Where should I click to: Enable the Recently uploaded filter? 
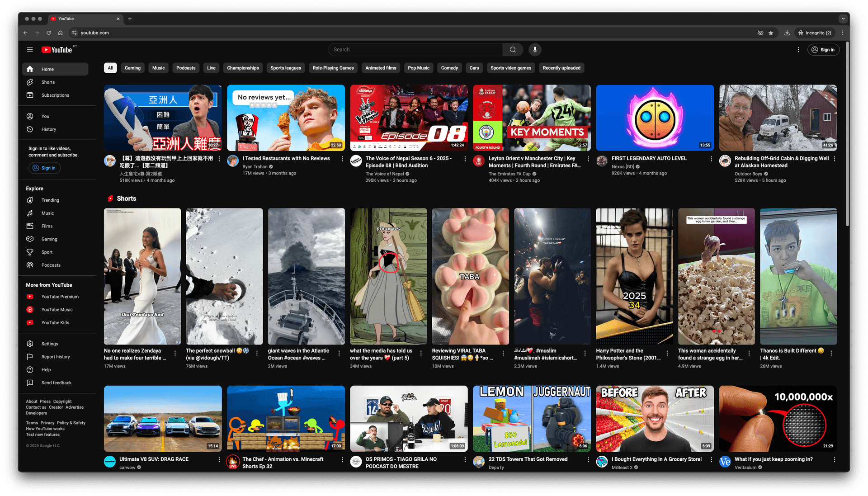tap(561, 68)
